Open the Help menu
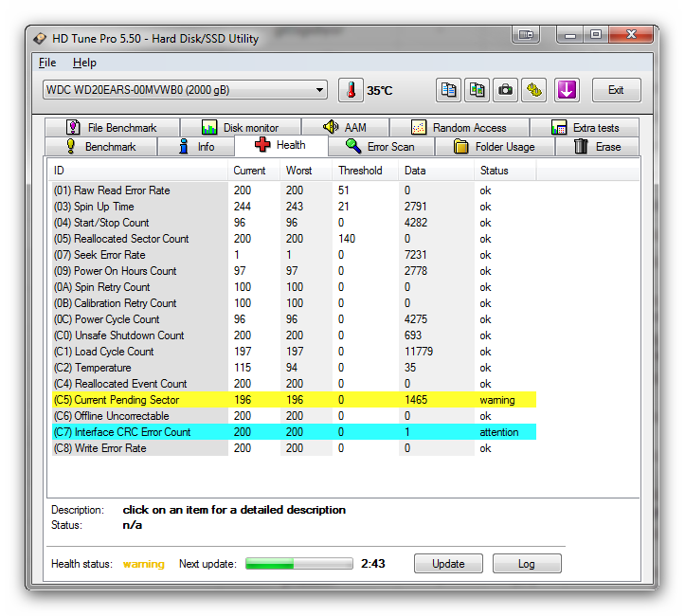 point(84,63)
